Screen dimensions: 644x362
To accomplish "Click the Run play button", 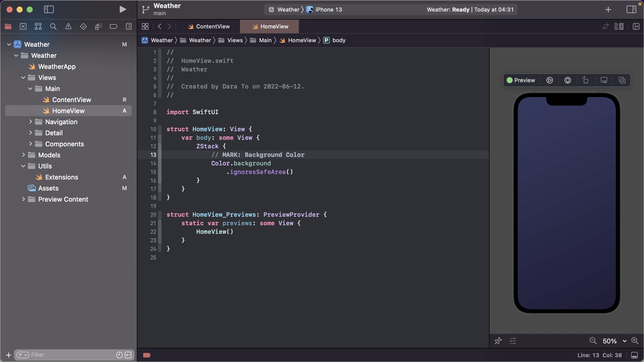I will tap(123, 10).
